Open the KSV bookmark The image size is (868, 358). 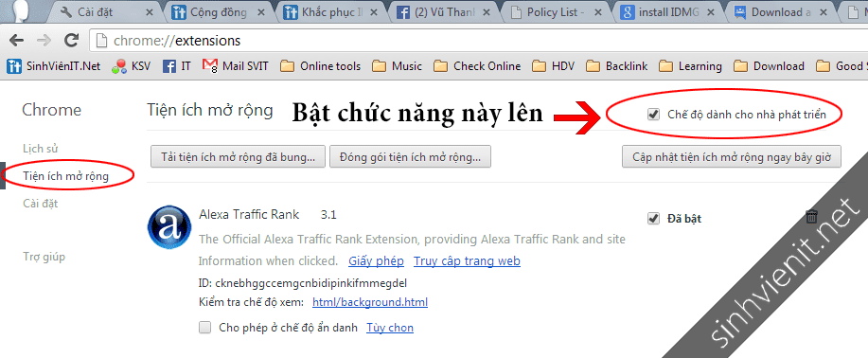tap(131, 66)
